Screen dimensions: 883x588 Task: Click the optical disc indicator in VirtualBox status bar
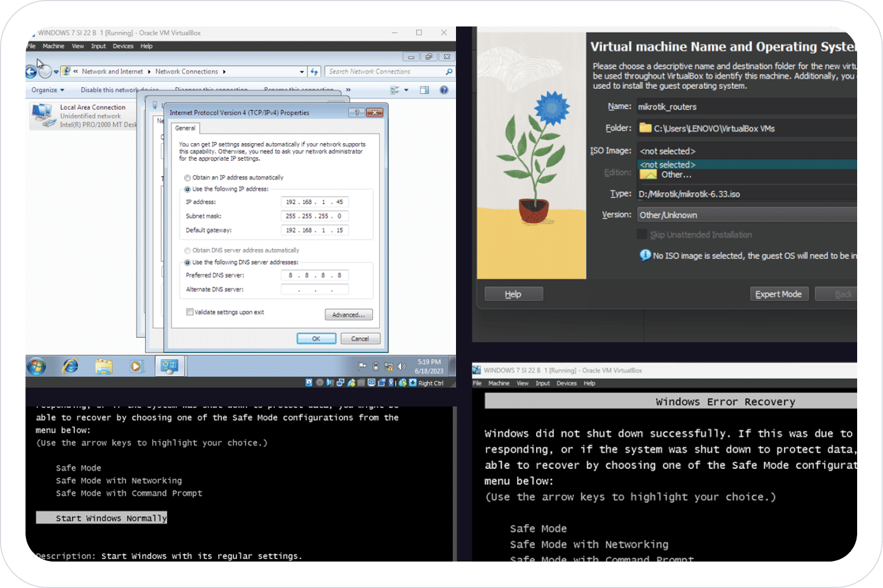[320, 383]
